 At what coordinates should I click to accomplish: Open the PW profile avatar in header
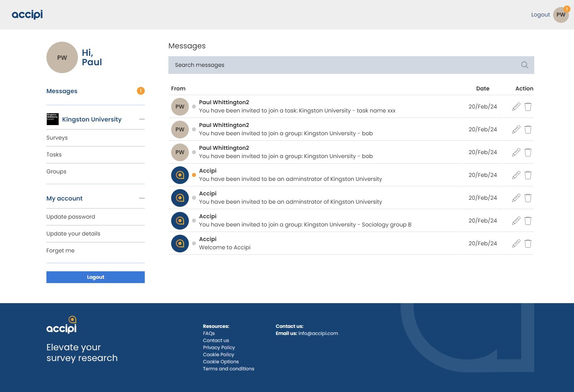561,15
